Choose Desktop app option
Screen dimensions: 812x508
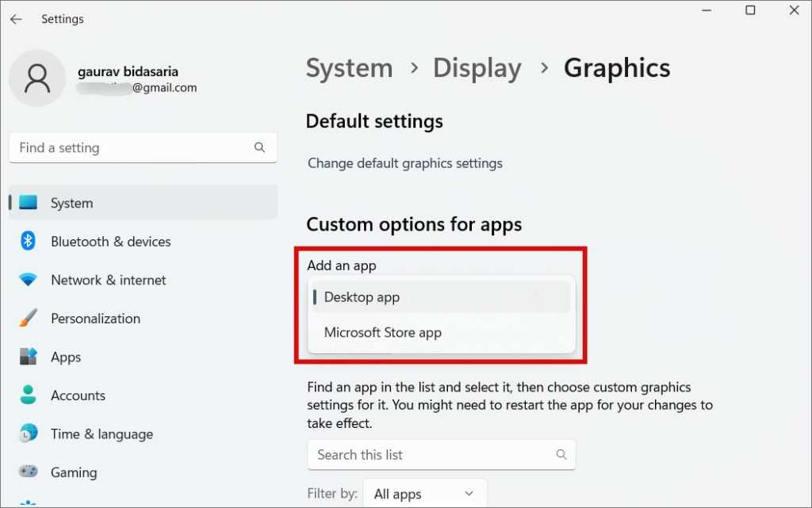pyautogui.click(x=441, y=297)
